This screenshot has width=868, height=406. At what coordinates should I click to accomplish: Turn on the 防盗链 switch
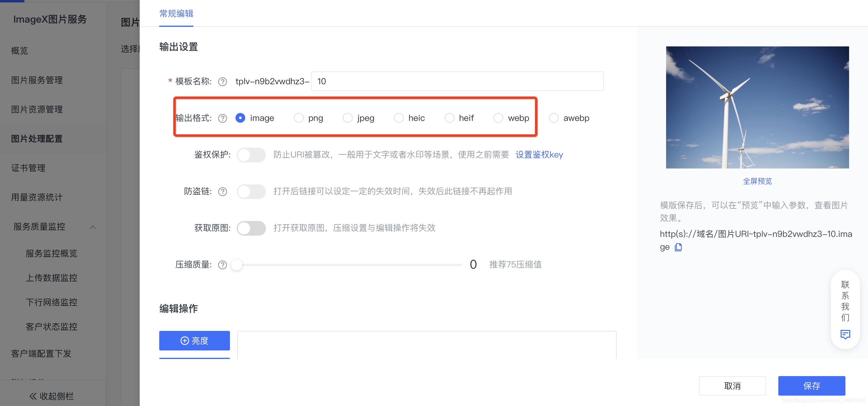click(x=251, y=191)
